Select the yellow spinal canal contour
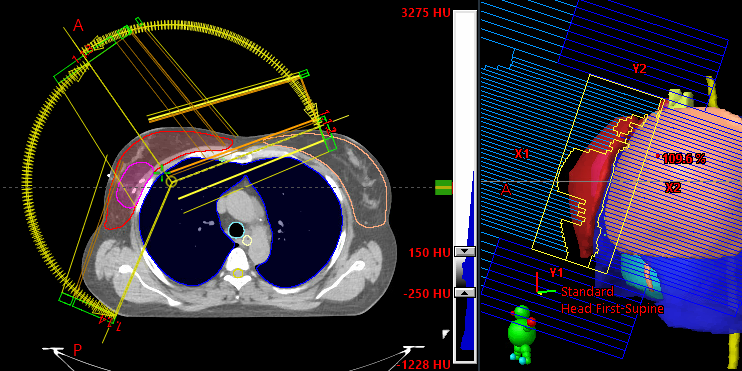The height and width of the screenshot is (371, 742). pos(238,273)
